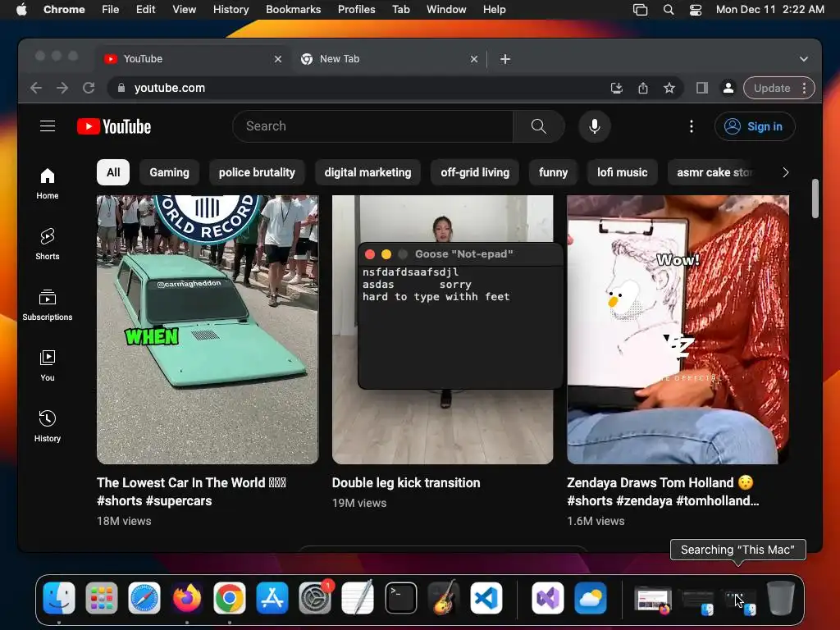This screenshot has width=840, height=630.
Task: Open the File menu
Action: pos(111,9)
